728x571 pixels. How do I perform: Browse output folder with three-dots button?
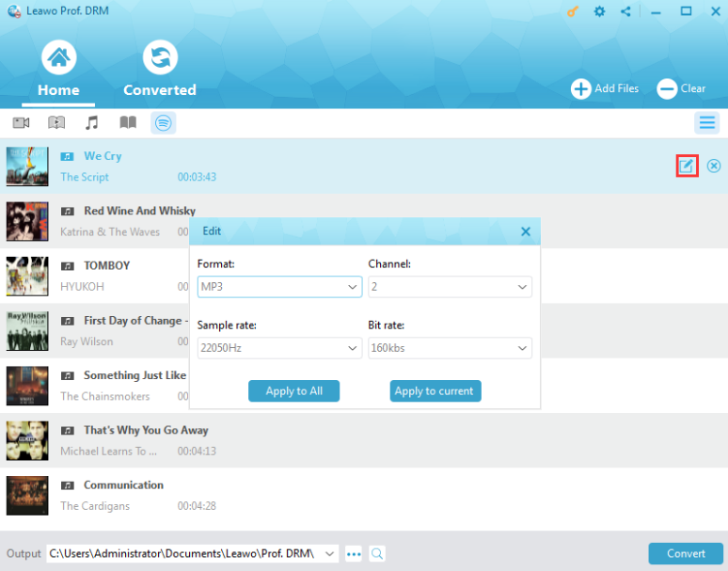pos(354,554)
